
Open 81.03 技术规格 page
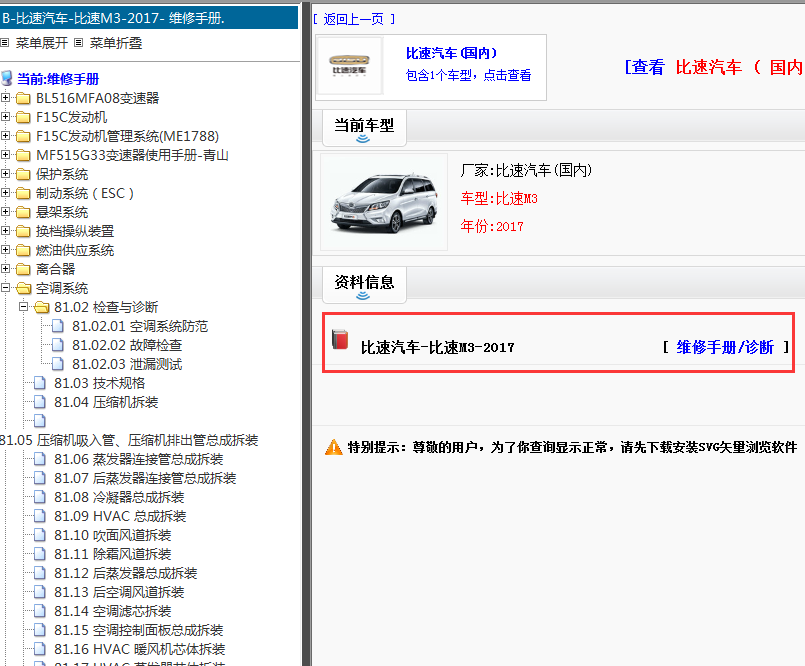[x=100, y=383]
